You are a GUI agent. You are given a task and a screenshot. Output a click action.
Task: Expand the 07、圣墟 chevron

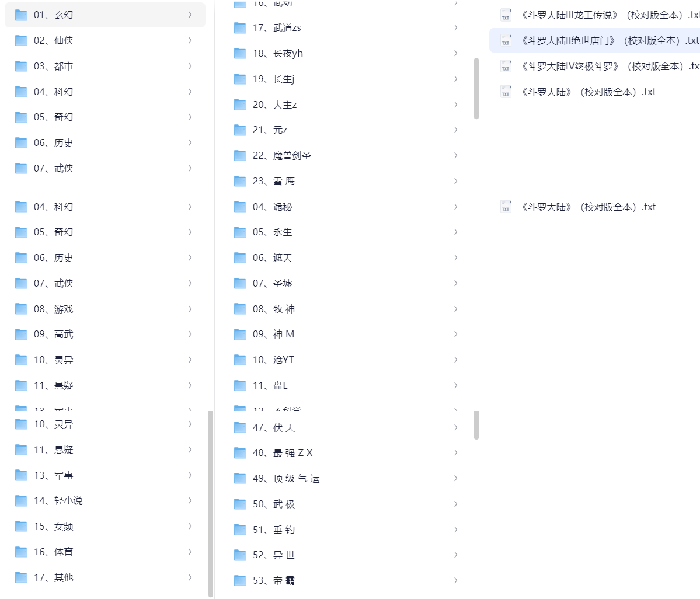[x=456, y=283]
